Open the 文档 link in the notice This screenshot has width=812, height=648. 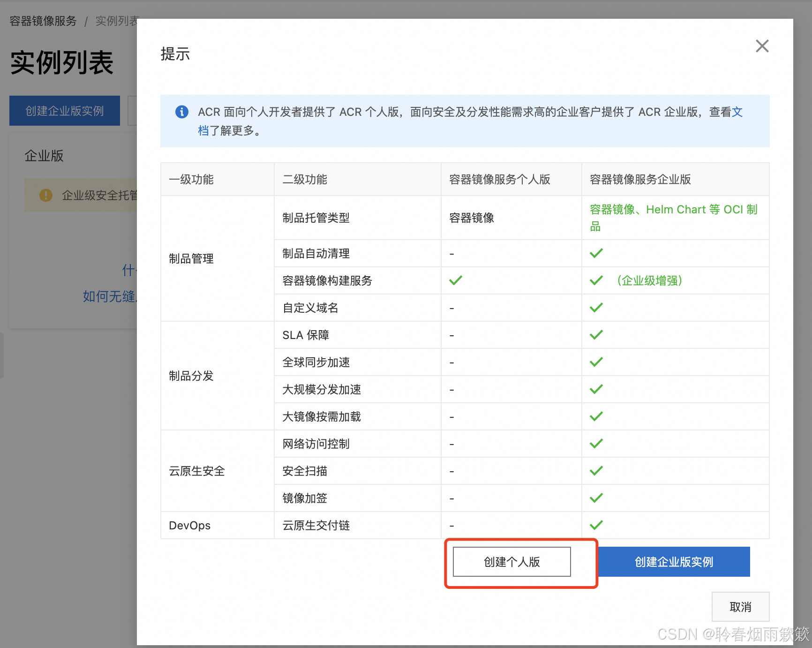[737, 112]
